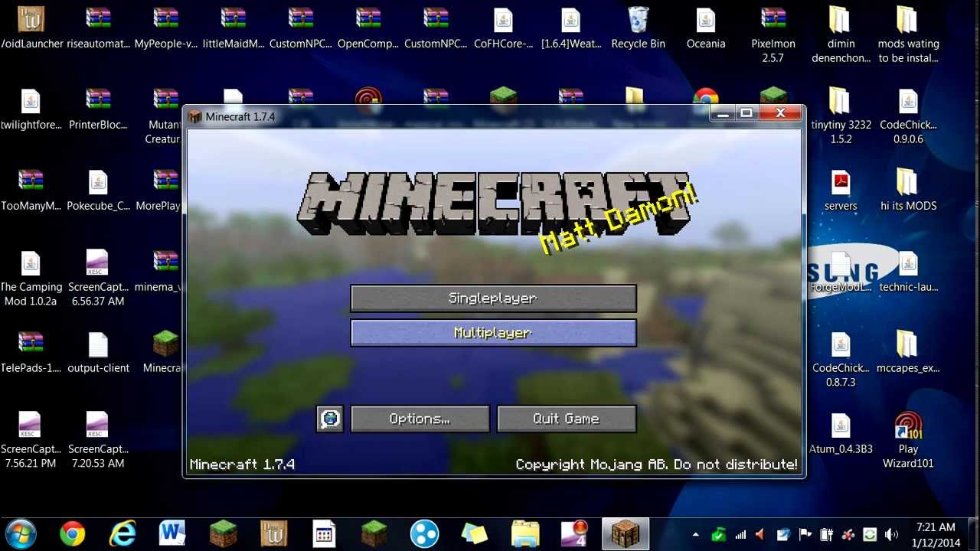Select the Recycle Bin icon
Viewport: 980px width, 551px height.
638,28
